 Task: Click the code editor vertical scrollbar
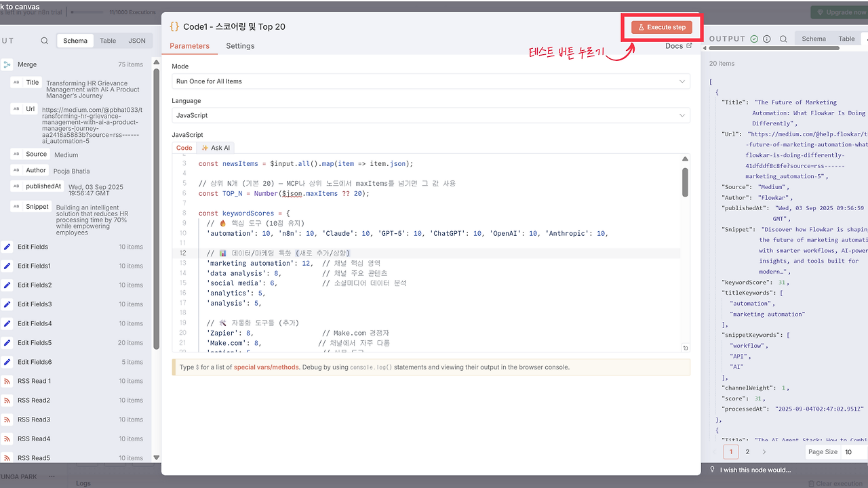pyautogui.click(x=686, y=182)
